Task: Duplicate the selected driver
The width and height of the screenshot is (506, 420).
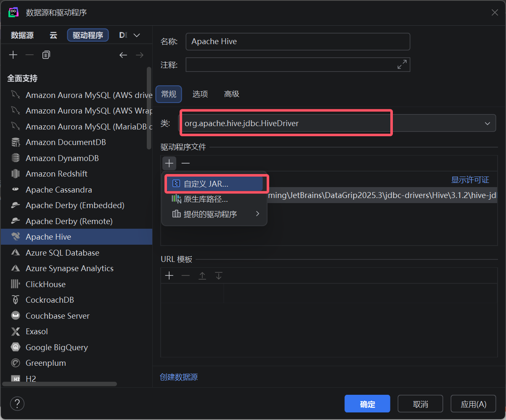Action: 46,55
